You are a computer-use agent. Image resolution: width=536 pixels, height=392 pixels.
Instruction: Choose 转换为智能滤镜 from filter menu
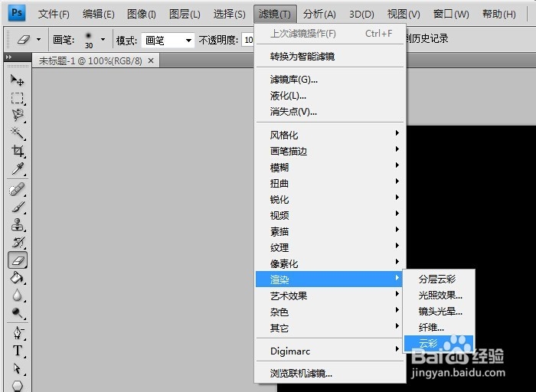click(x=330, y=57)
